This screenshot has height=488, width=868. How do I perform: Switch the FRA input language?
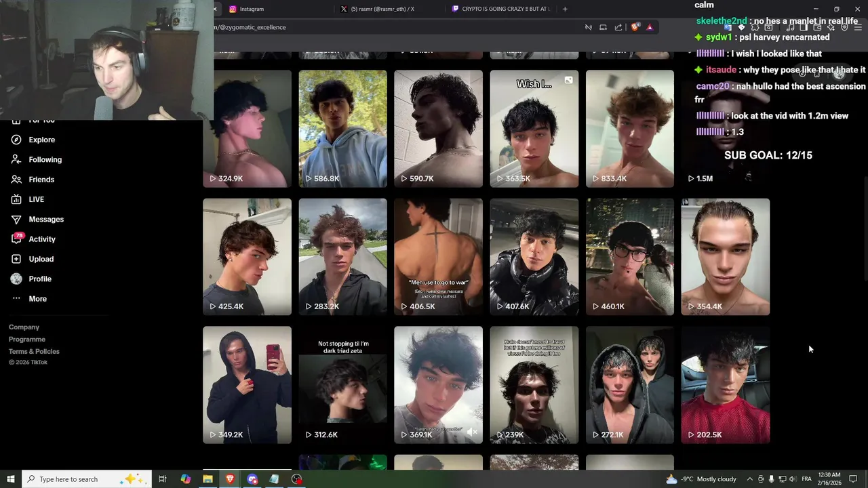point(806,479)
